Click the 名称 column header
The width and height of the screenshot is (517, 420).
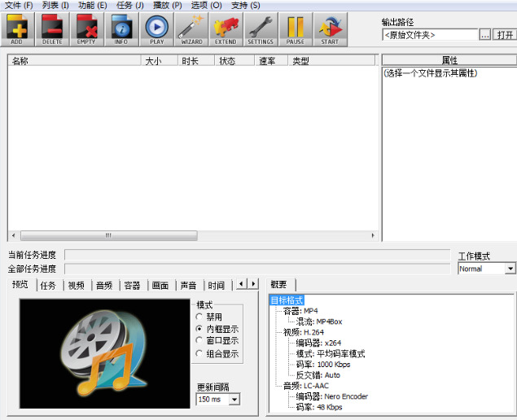[75, 61]
